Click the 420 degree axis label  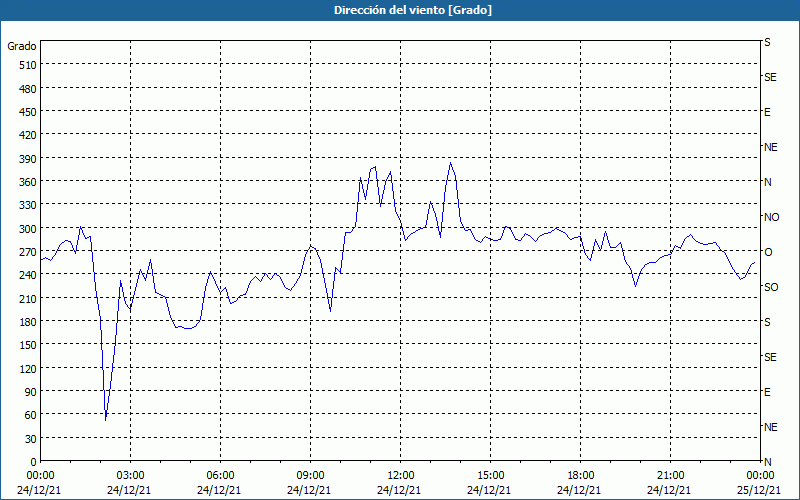point(29,135)
